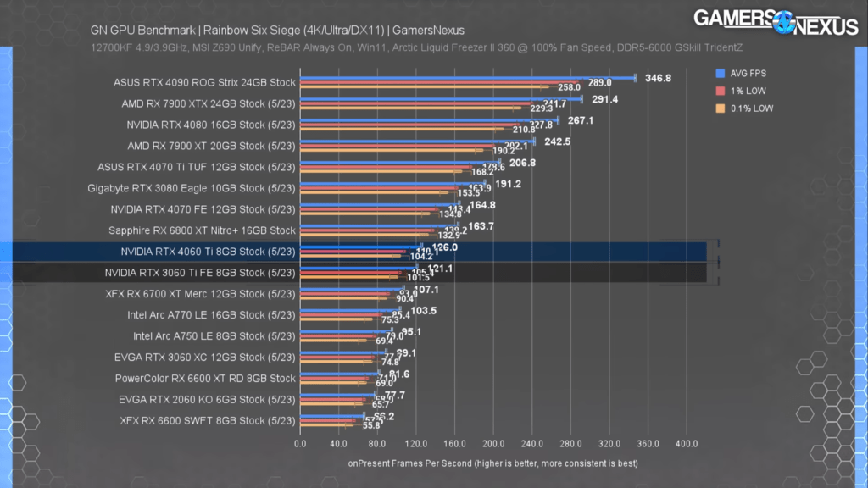
Task: Click the 'XFX RX 6700 XT Merc 12GB Stock' label
Action: point(200,294)
